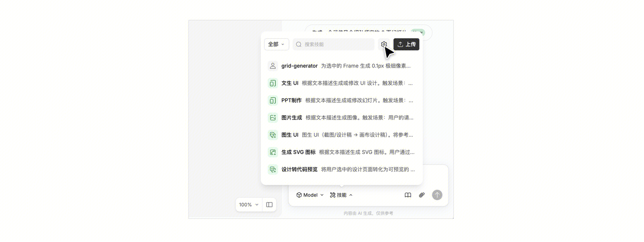This screenshot has height=242, width=644.
Task: Click the 图生 UI skill icon
Action: [x=273, y=135]
